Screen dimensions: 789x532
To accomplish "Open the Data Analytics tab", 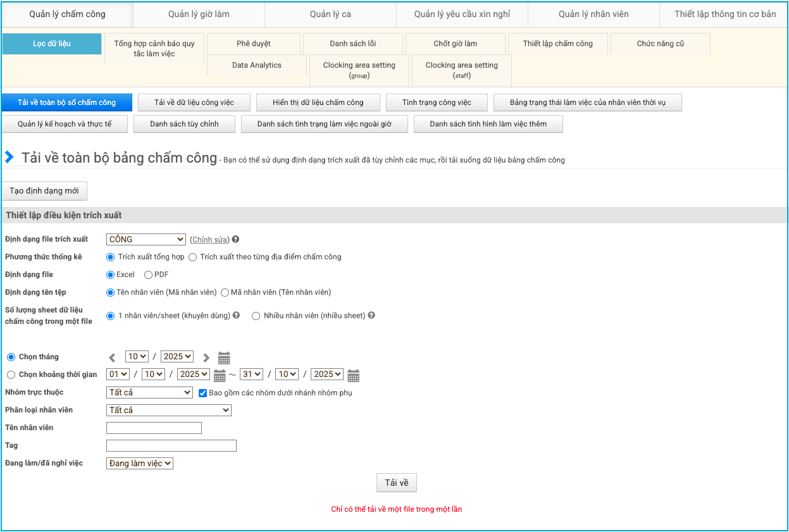I will (x=256, y=65).
